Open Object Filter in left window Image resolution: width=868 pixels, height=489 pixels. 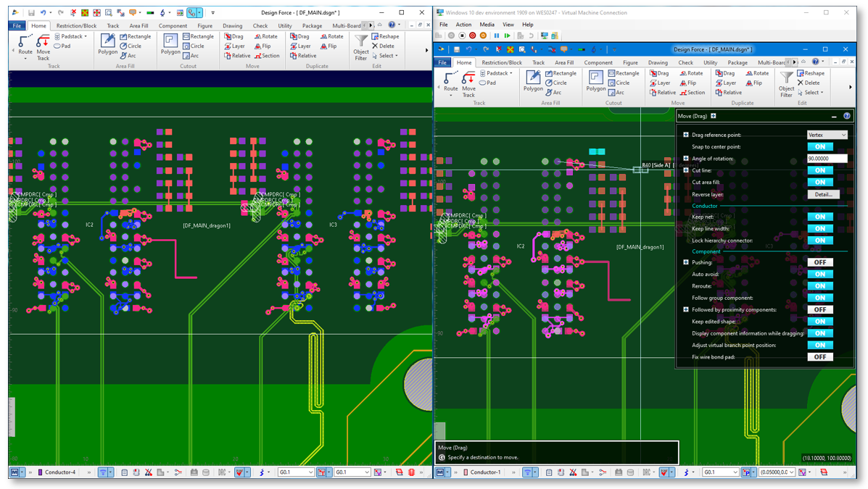[361, 47]
